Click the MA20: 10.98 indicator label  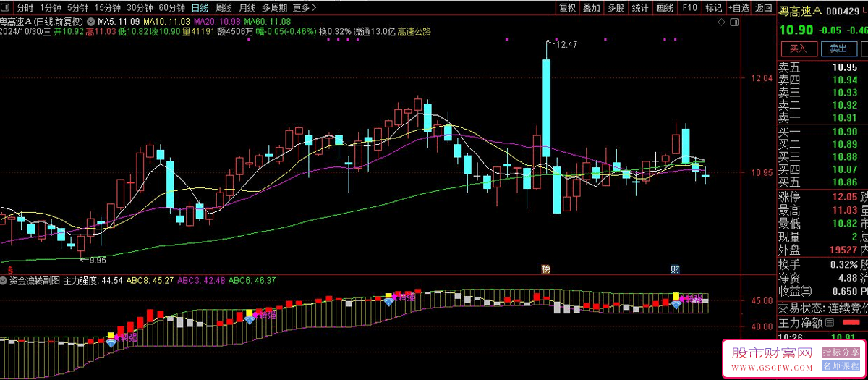(216, 22)
